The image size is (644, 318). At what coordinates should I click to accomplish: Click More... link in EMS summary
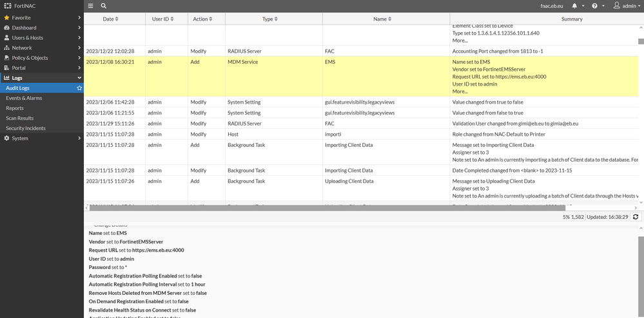(x=460, y=91)
